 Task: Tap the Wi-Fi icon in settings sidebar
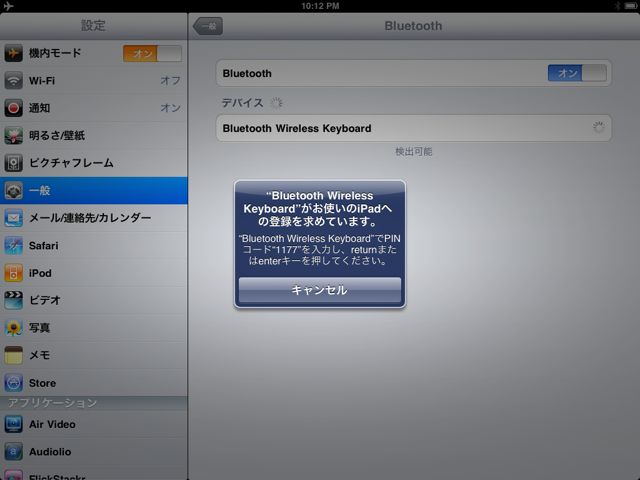13,81
